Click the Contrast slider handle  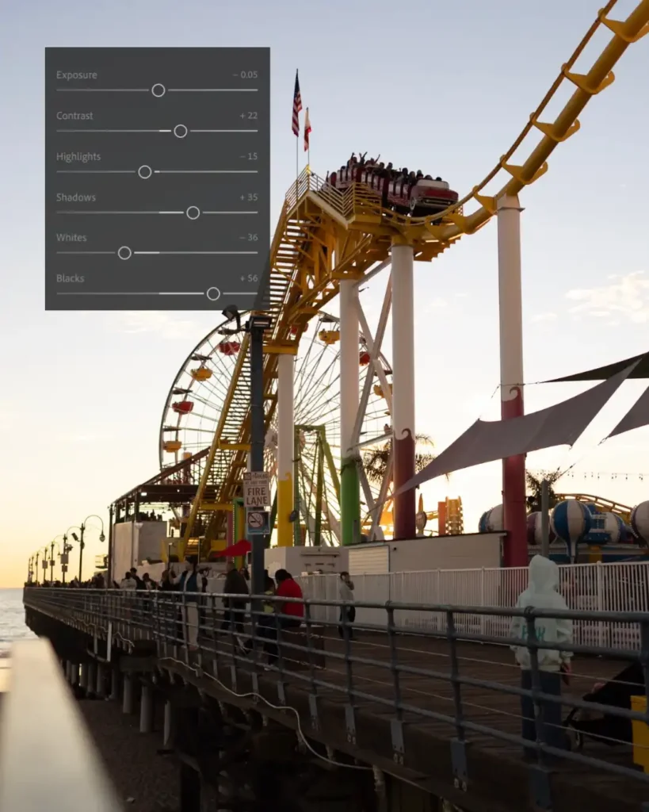180,130
